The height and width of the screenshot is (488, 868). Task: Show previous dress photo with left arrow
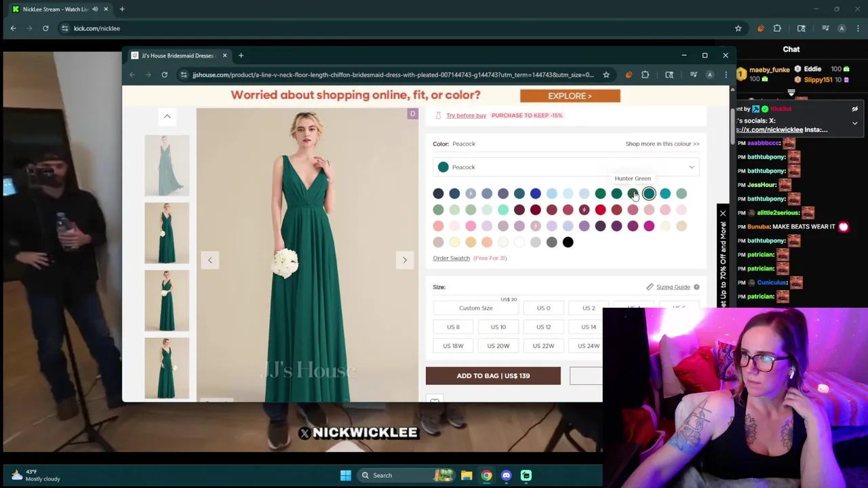pos(210,260)
